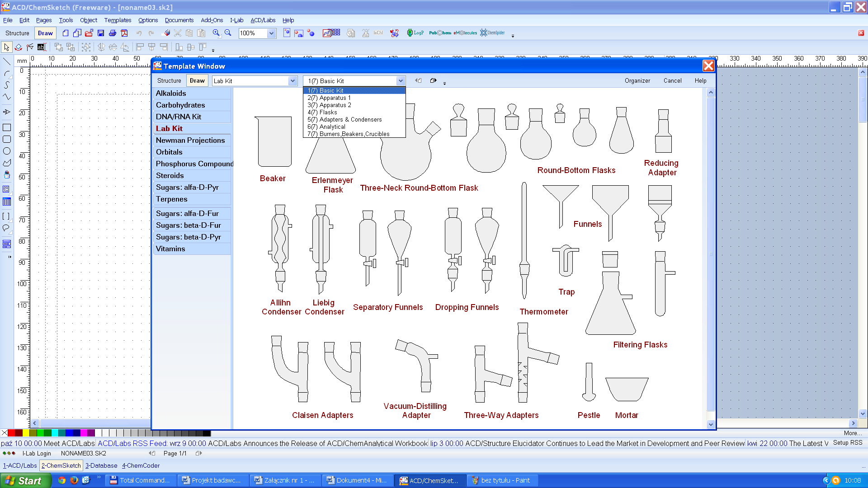The height and width of the screenshot is (488, 868).
Task: Click the Cut scissors icon
Action: coord(178,33)
